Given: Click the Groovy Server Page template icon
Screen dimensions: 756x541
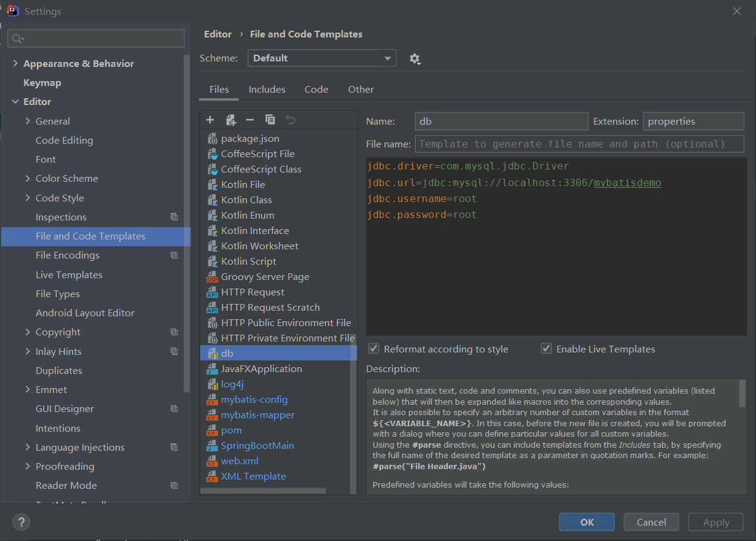Looking at the screenshot, I should 212,277.
